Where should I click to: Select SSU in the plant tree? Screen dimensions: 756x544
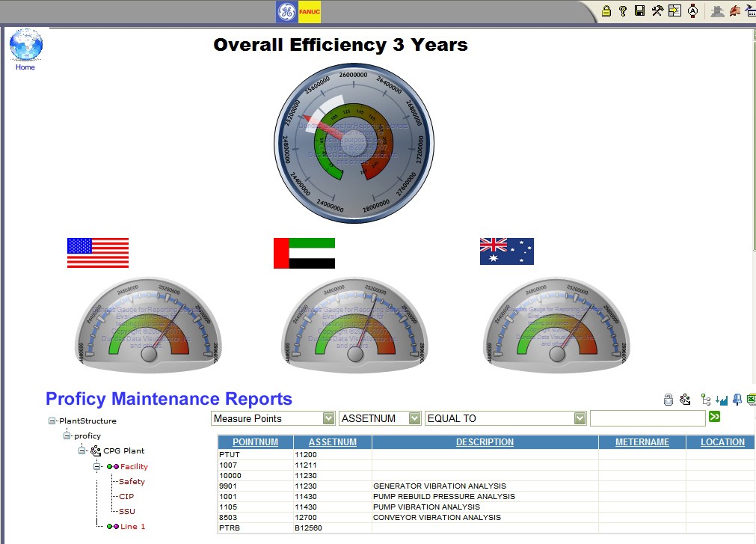click(127, 511)
